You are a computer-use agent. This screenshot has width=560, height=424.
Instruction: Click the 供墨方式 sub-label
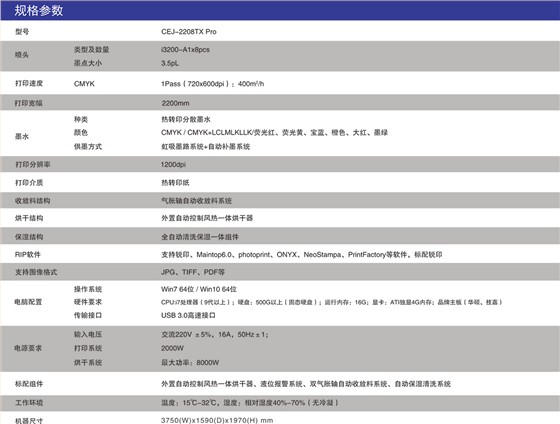[x=88, y=146]
